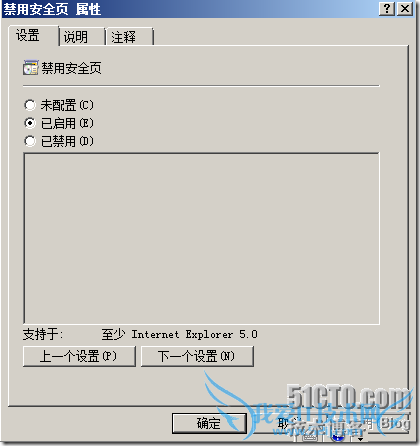Click the 上一个设置(P) button

click(79, 356)
